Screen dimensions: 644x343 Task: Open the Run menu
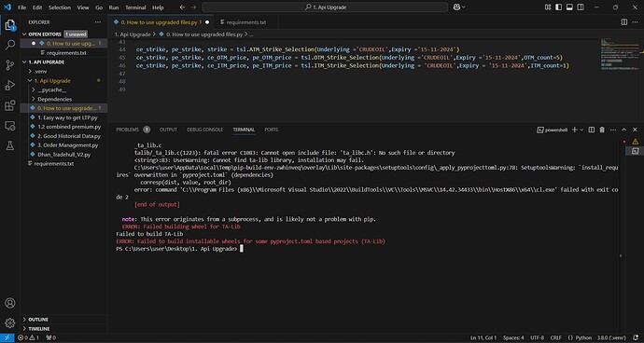click(x=114, y=7)
